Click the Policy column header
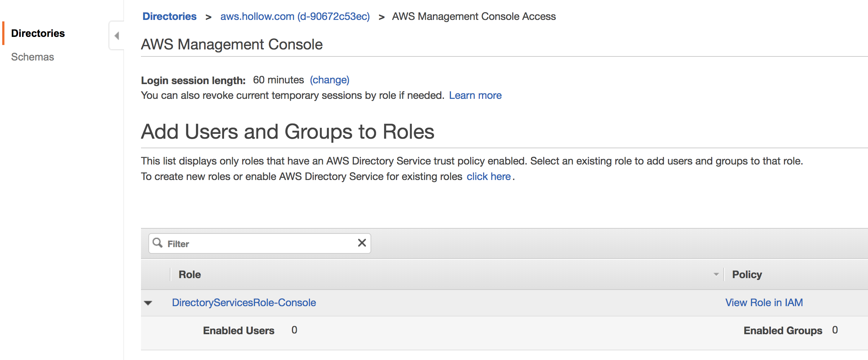 (x=747, y=274)
